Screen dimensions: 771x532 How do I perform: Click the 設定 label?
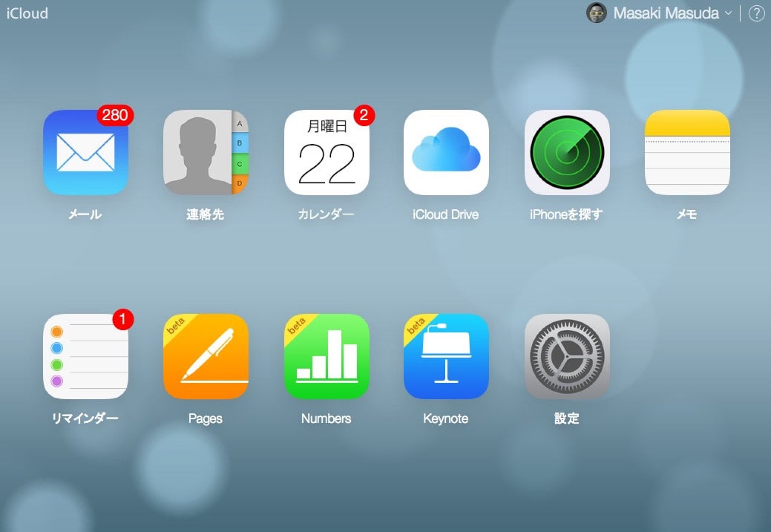(x=566, y=418)
